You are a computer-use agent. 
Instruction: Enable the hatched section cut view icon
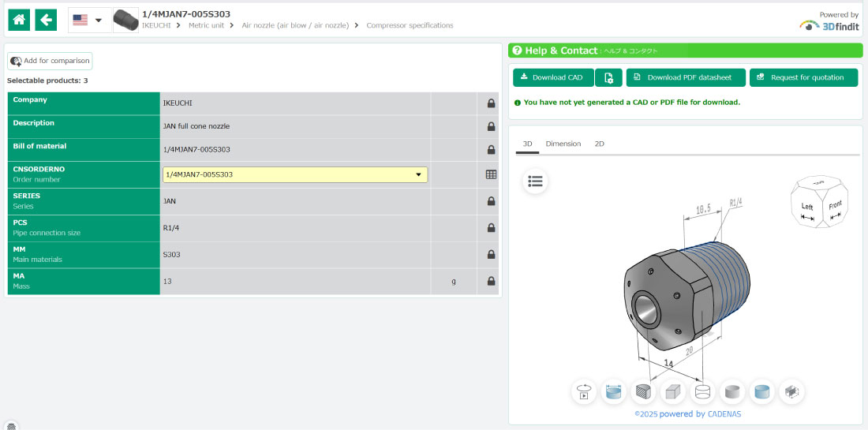pyautogui.click(x=643, y=392)
